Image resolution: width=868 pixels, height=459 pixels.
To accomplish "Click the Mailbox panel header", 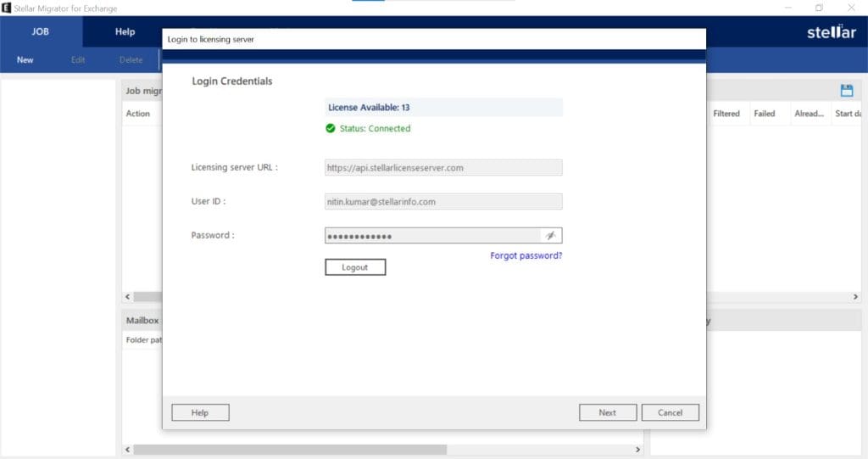I will point(142,321).
